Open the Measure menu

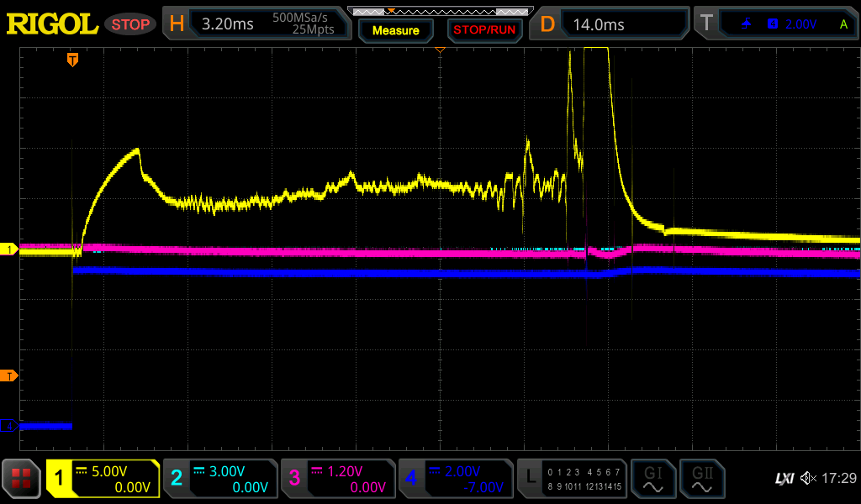pos(395,30)
